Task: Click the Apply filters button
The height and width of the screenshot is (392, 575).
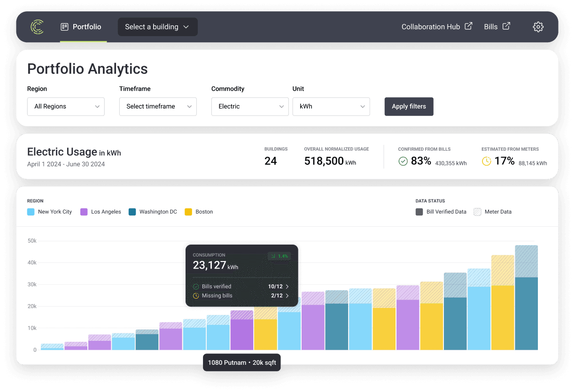Action: (409, 107)
